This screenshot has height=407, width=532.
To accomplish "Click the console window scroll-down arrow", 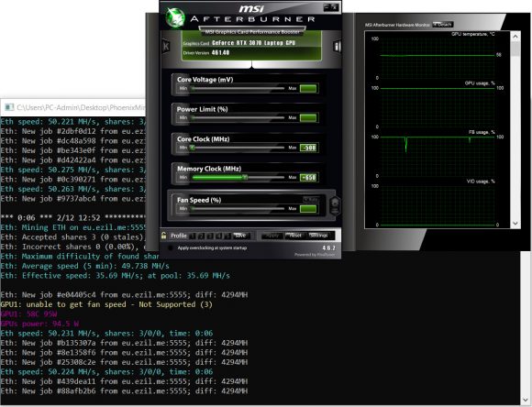I will point(525,399).
